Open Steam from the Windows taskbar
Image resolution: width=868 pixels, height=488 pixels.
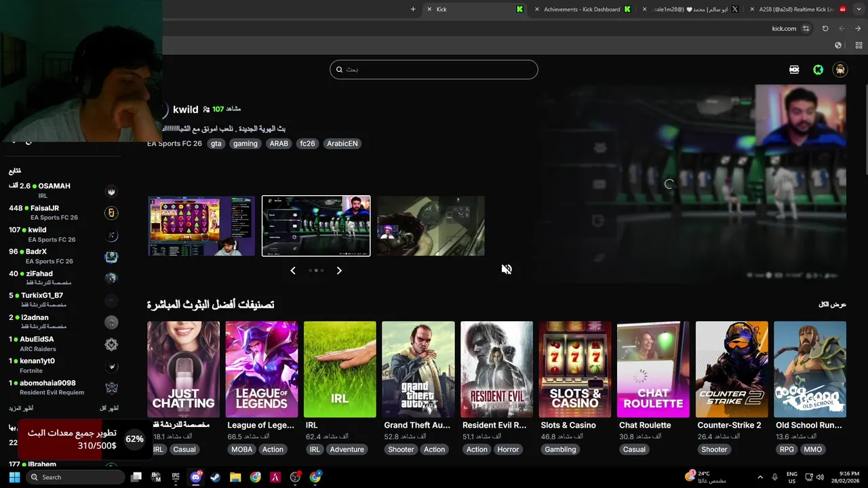[215, 477]
